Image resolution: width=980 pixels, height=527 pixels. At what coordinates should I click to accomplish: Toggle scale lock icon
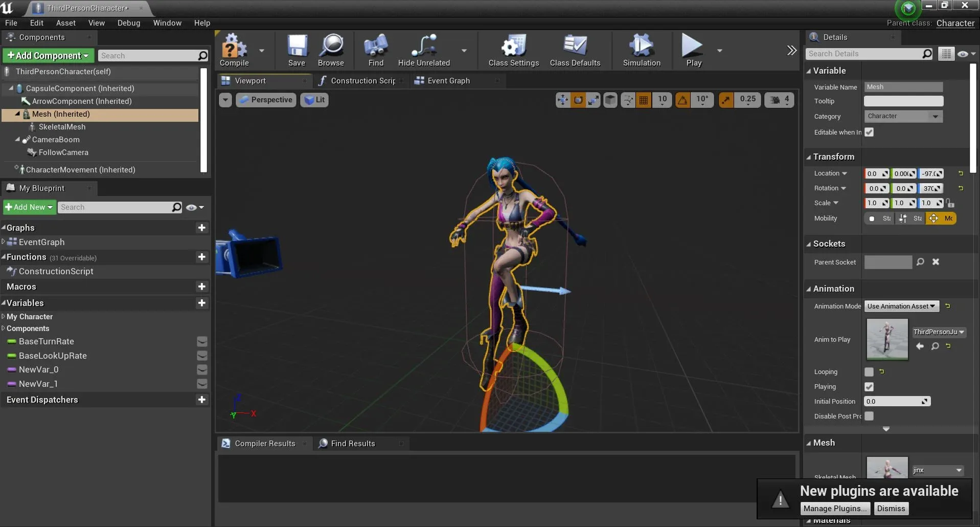click(950, 203)
